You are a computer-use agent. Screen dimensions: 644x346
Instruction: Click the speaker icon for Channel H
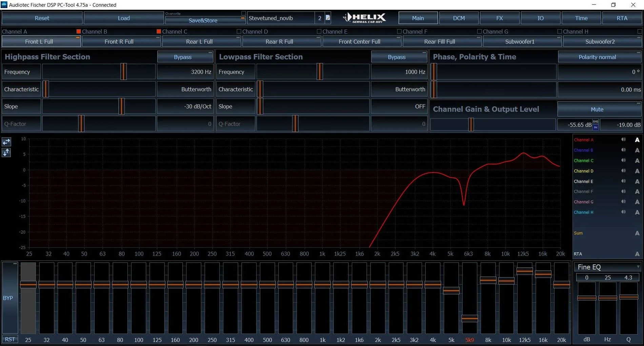pyautogui.click(x=623, y=212)
